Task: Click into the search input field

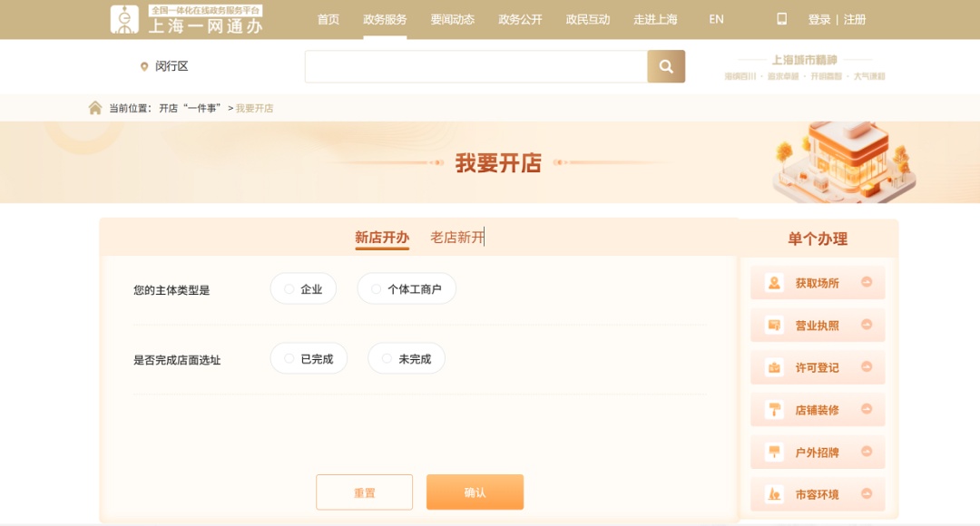Action: pos(475,66)
